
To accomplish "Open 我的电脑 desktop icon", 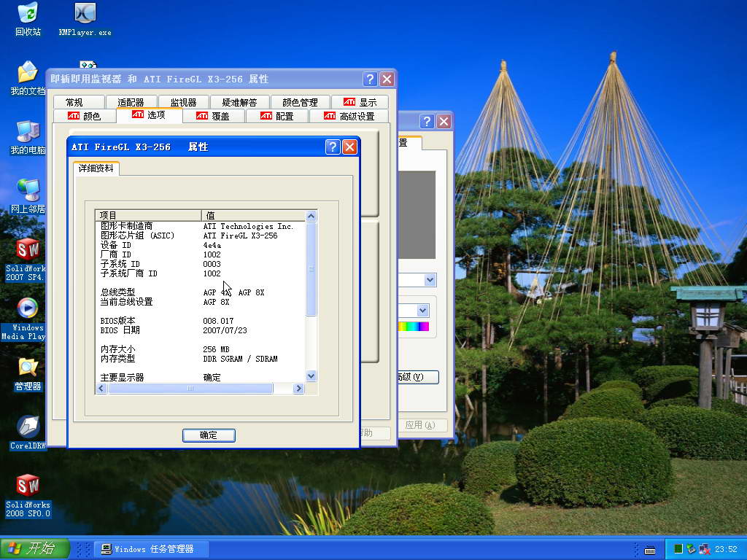I will click(x=28, y=137).
